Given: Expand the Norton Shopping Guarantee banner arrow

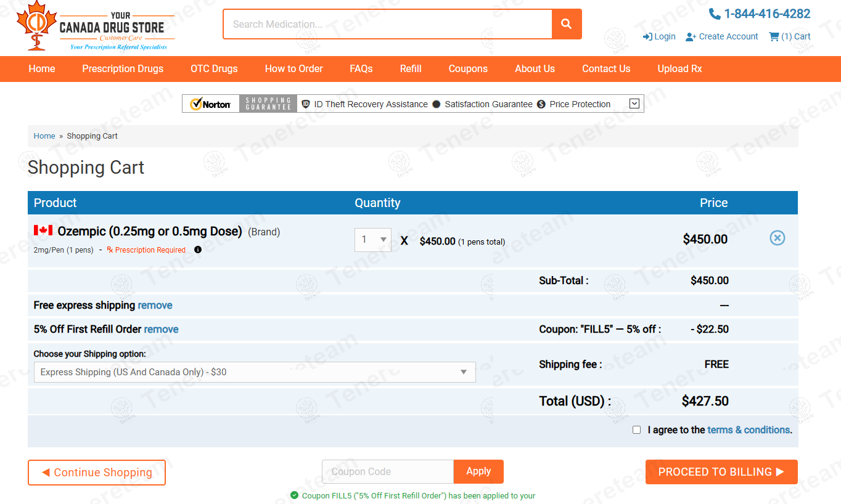Looking at the screenshot, I should [634, 104].
